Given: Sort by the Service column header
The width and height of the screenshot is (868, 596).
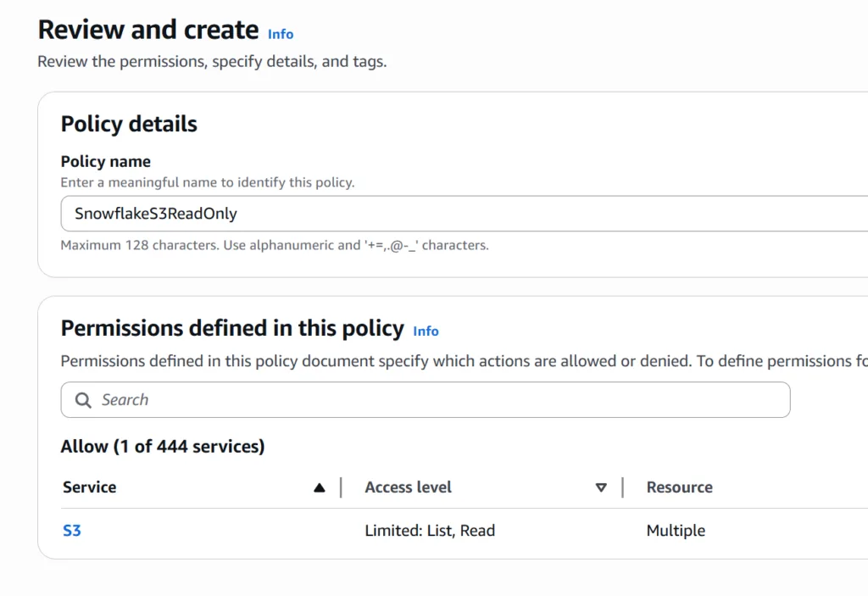Looking at the screenshot, I should [x=90, y=487].
